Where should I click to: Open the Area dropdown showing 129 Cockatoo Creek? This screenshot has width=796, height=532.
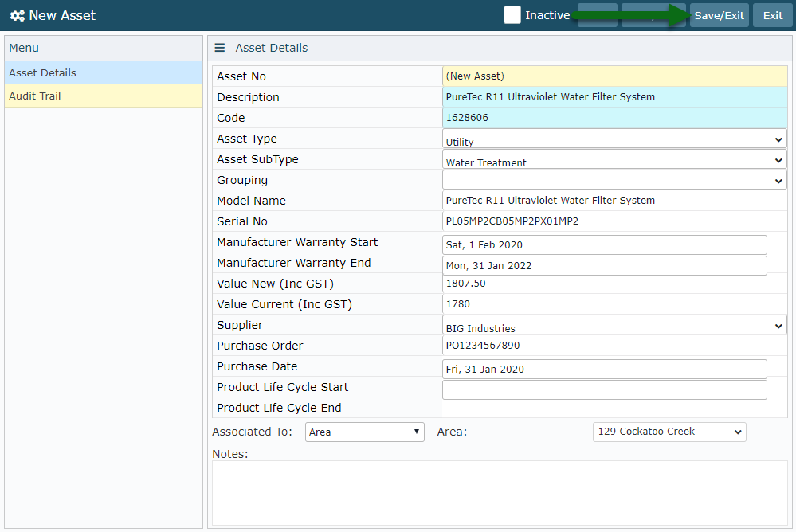click(x=669, y=432)
